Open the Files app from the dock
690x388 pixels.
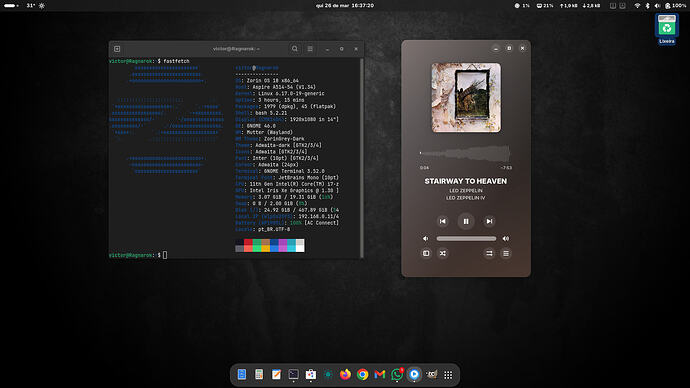tap(242, 374)
